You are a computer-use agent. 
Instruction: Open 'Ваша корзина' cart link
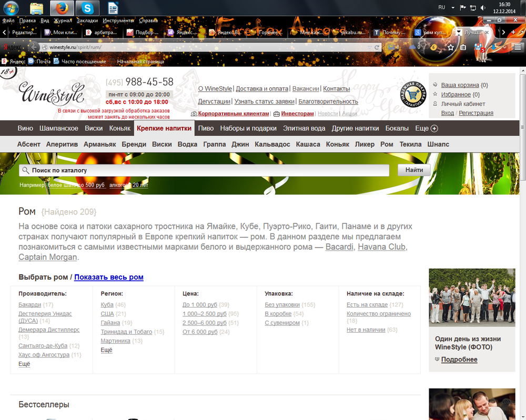(460, 85)
